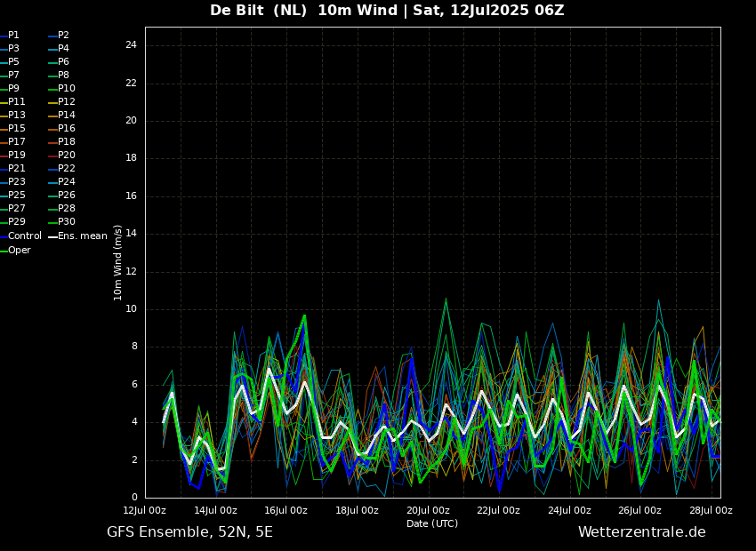Select the P2 legend entry
Image resolution: width=756 pixels, height=551 pixels.
[x=63, y=36]
